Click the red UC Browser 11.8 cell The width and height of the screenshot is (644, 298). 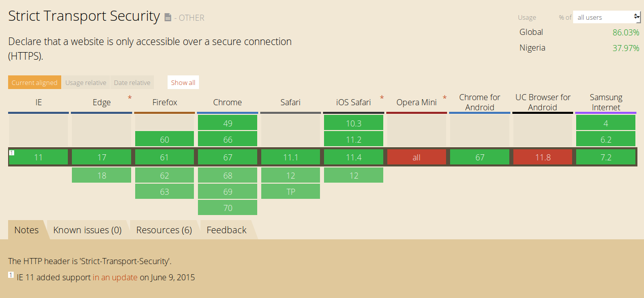[x=542, y=157]
